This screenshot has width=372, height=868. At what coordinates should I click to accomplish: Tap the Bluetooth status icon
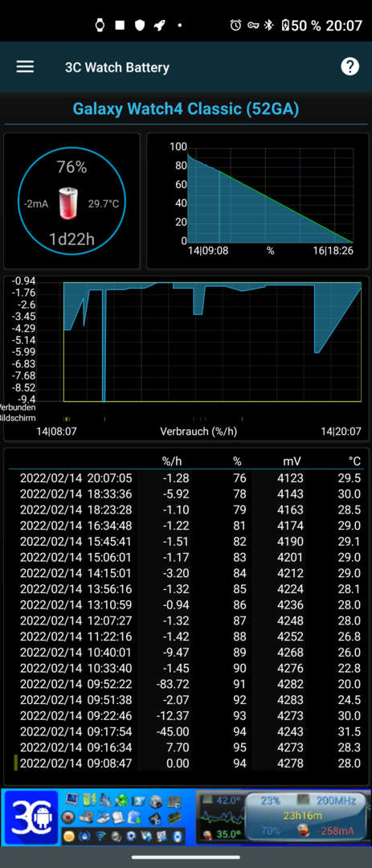[269, 25]
